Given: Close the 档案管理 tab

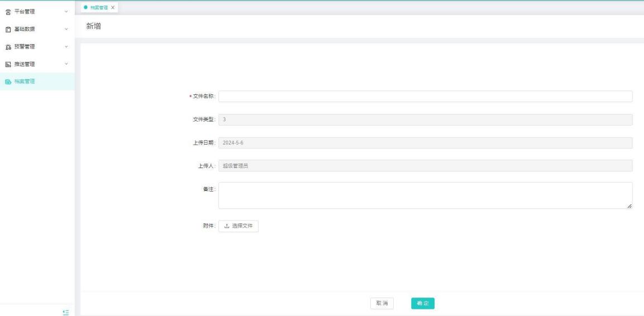Looking at the screenshot, I should point(113,7).
